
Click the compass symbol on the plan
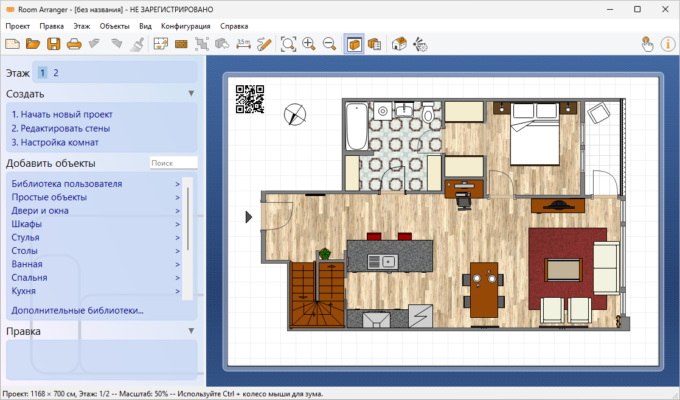point(295,115)
